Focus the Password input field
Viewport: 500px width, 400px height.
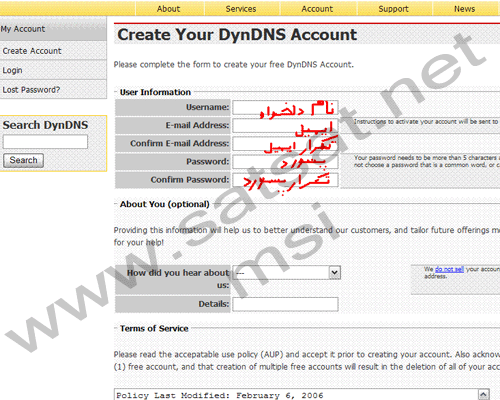point(285,162)
